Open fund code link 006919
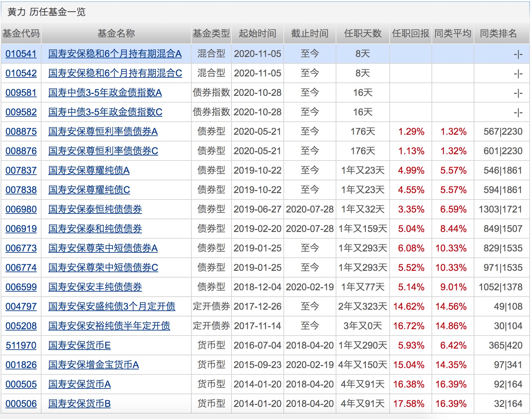The width and height of the screenshot is (532, 419). pyautogui.click(x=21, y=229)
